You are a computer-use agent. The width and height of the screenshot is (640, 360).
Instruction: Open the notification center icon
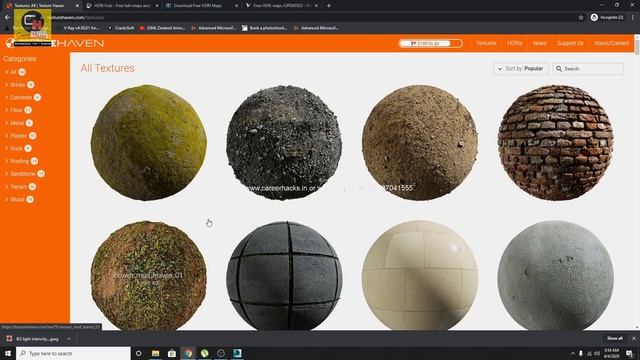(629, 353)
